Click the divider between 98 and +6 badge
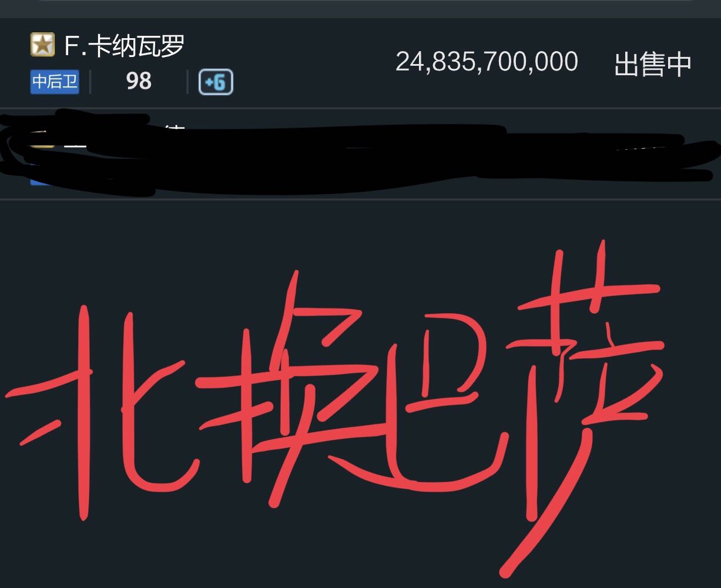 click(x=187, y=82)
